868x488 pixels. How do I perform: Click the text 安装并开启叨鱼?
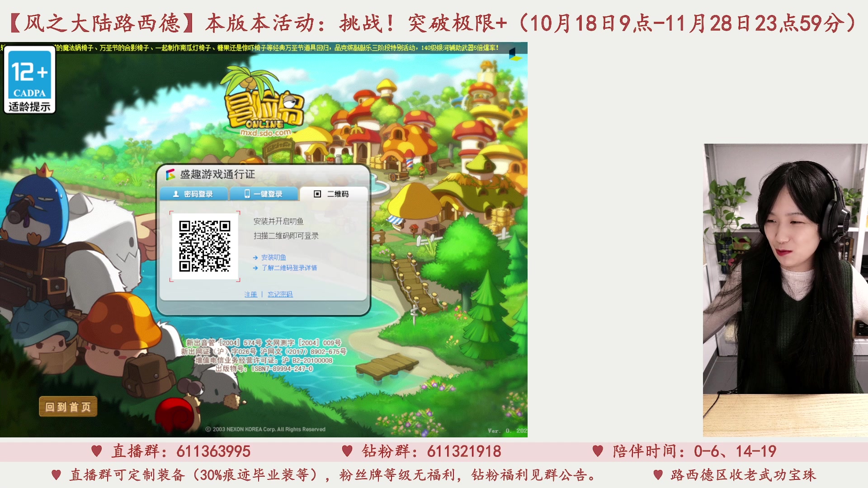click(278, 221)
